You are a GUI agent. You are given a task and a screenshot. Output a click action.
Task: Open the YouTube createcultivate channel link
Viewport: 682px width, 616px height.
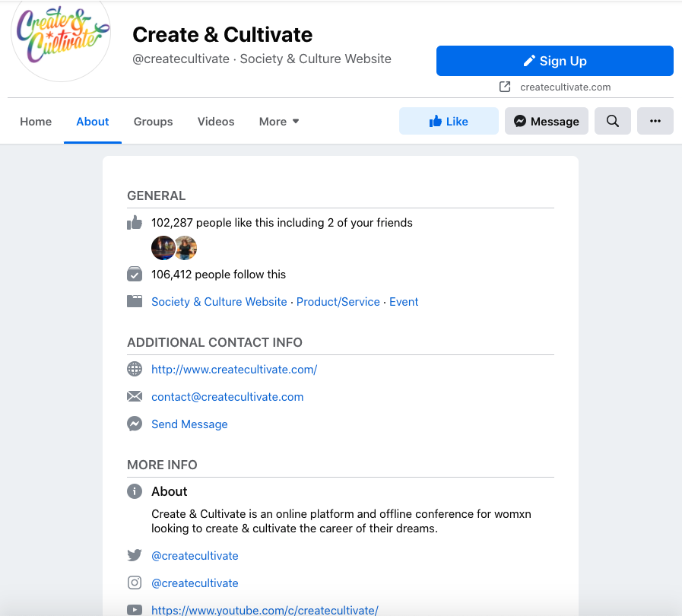point(265,610)
